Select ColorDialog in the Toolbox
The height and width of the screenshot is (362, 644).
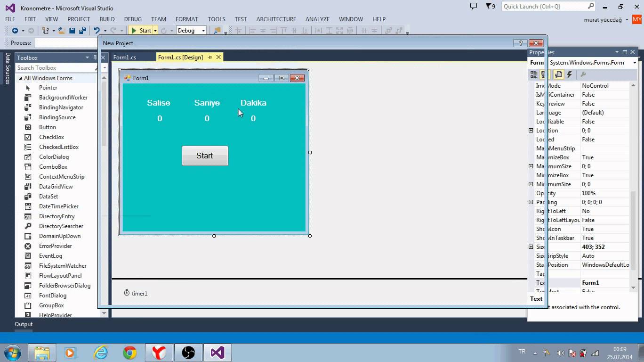(54, 157)
